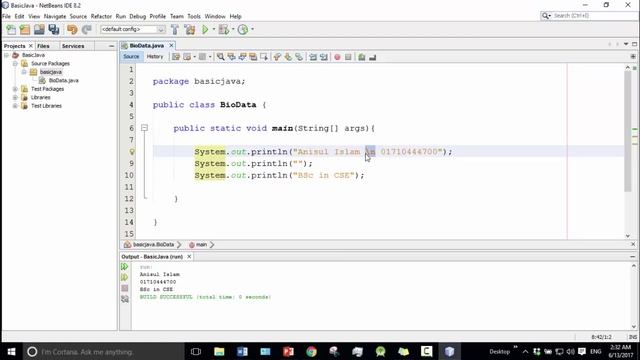Open PowerPoint from the taskbar

click(289, 351)
